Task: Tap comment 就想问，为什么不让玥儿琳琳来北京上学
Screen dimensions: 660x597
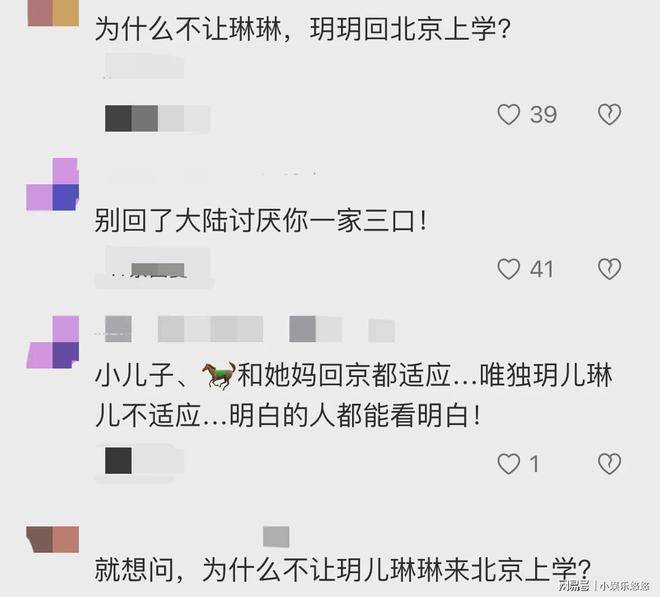Action: pos(343,569)
